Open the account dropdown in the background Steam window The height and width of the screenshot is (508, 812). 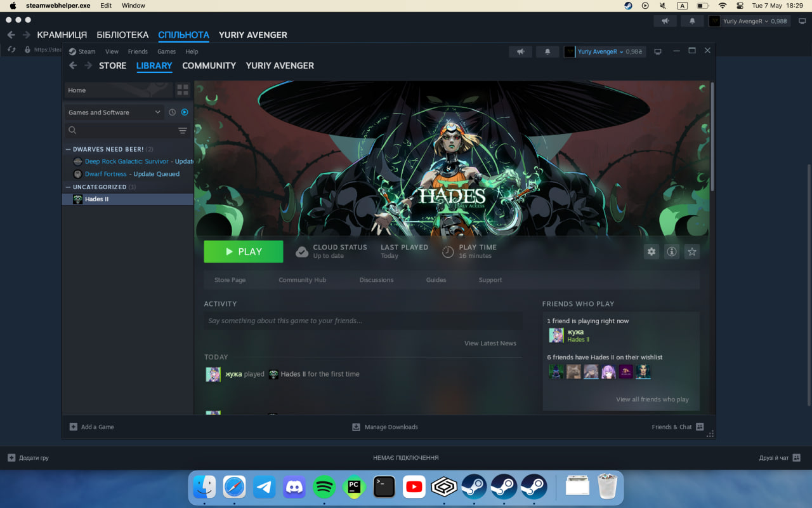tap(749, 21)
